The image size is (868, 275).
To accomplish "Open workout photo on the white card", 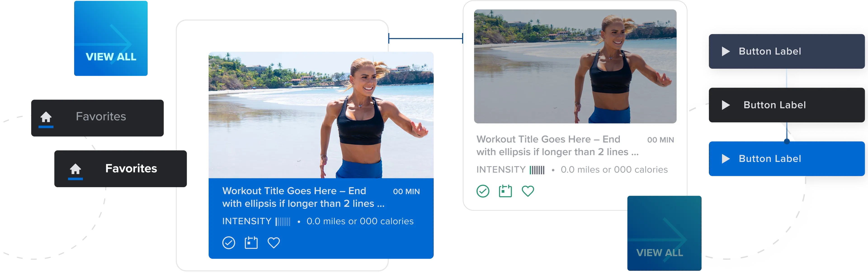I will point(575,66).
